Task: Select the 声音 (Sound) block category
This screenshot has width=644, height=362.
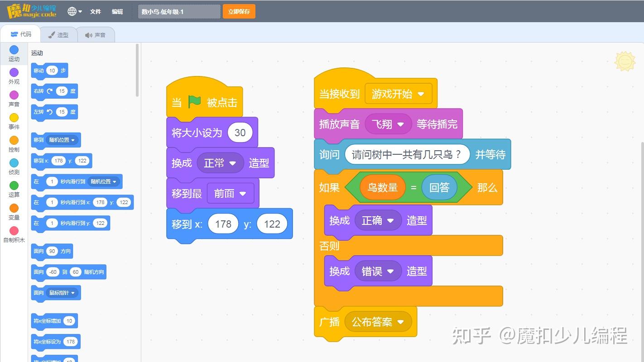Action: point(14,99)
